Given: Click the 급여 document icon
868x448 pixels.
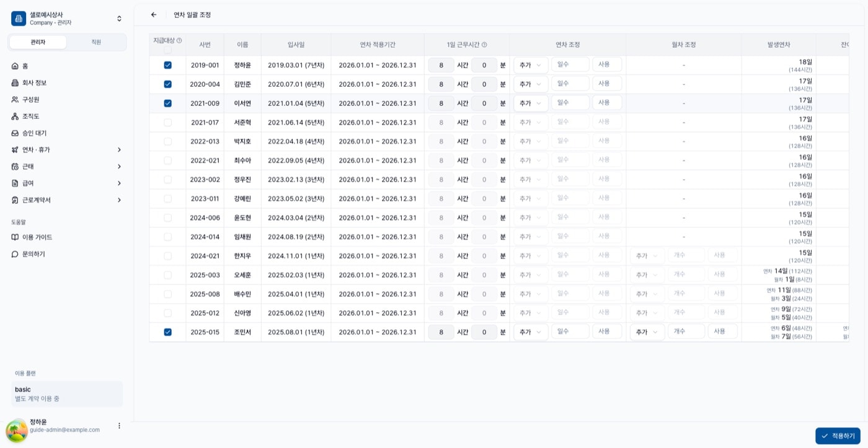Looking at the screenshot, I should coord(15,183).
